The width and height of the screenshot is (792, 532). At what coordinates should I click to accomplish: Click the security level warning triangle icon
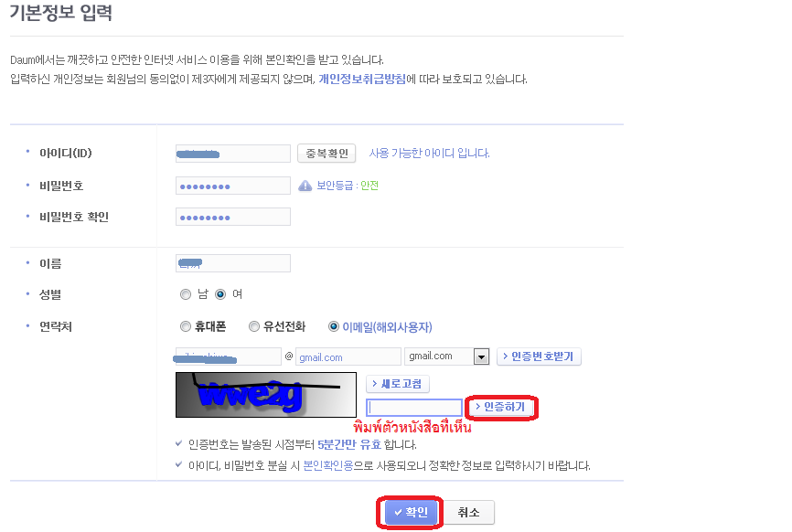(305, 186)
